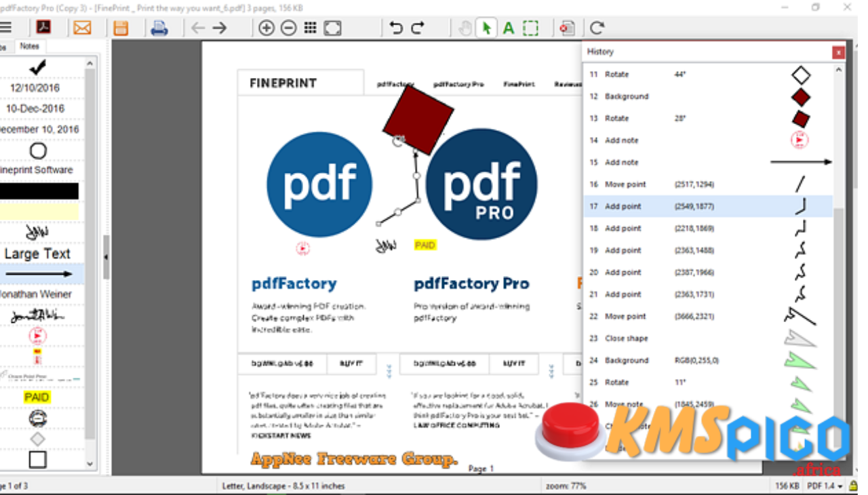Viewport: 868px width, 495px height.
Task: Select history step 25 Rotate 11°
Action: coord(708,382)
